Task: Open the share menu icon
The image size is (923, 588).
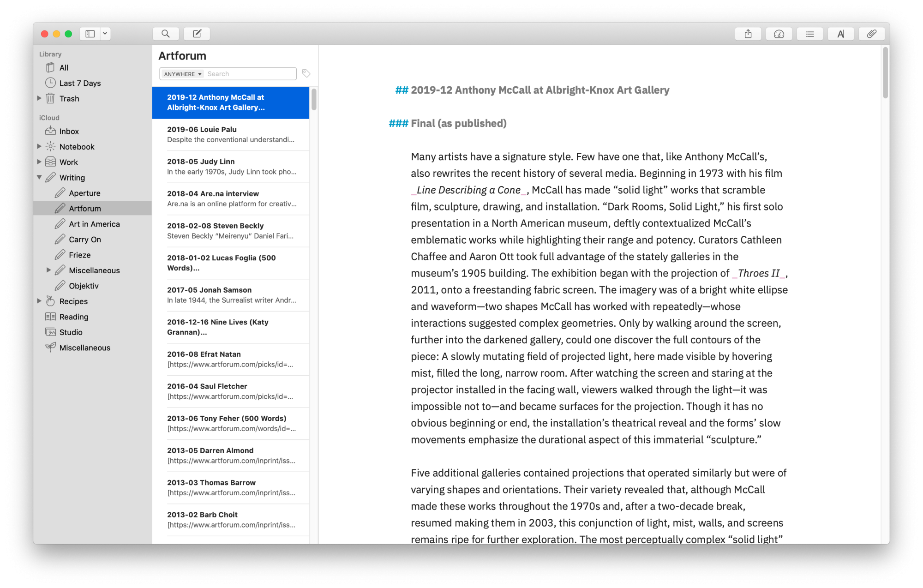Action: (x=748, y=34)
